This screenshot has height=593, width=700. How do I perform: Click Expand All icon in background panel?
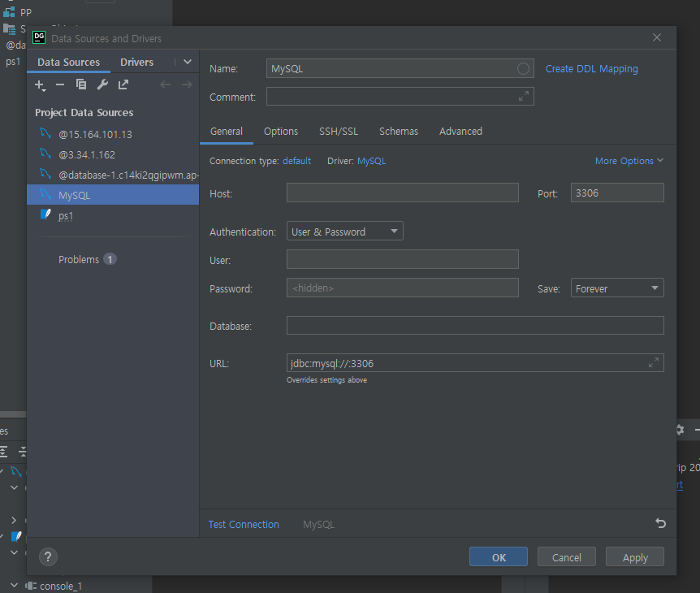point(3,452)
